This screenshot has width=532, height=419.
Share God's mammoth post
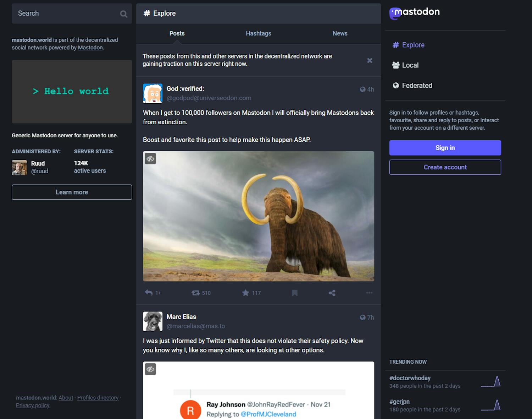pos(332,293)
